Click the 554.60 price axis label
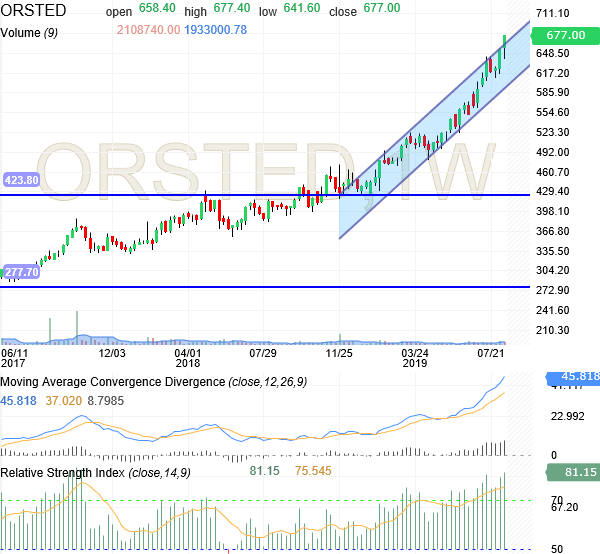This screenshot has width=600, height=554. click(553, 112)
